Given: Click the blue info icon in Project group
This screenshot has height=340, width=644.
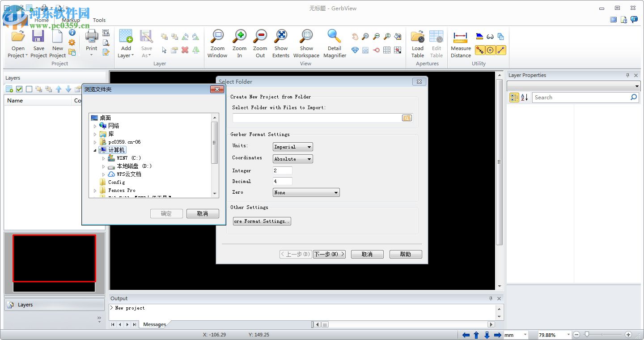Looking at the screenshot, I should [x=72, y=32].
